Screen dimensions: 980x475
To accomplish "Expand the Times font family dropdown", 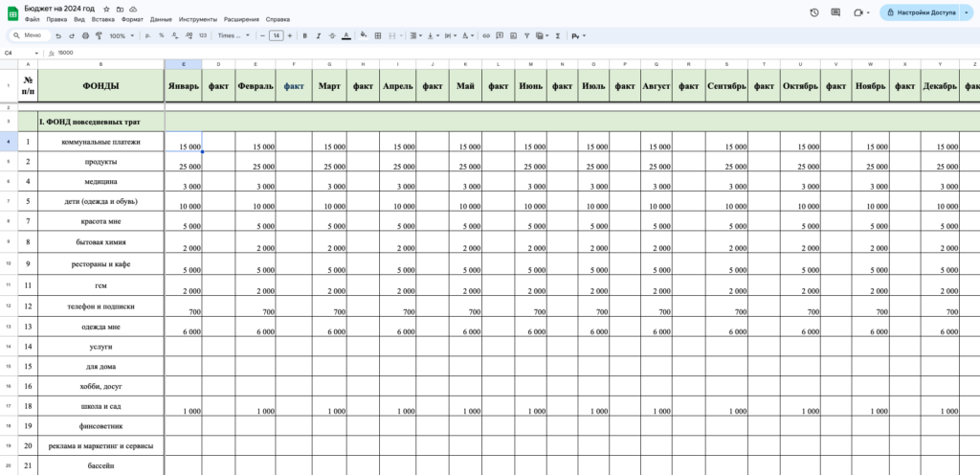I will (x=234, y=35).
